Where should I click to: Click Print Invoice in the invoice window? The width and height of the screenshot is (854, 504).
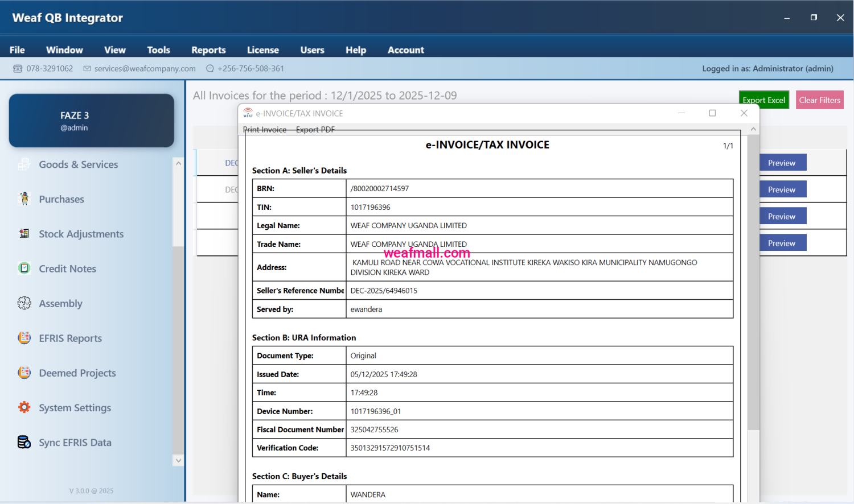(x=265, y=130)
